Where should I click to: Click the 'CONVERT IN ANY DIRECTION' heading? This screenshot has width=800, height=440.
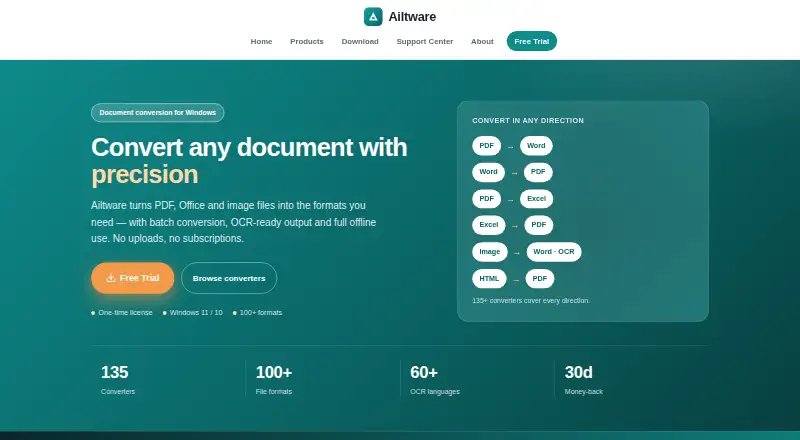(x=528, y=120)
